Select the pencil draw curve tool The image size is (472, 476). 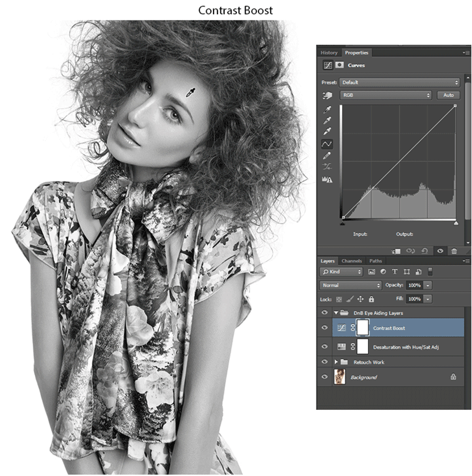click(x=327, y=156)
